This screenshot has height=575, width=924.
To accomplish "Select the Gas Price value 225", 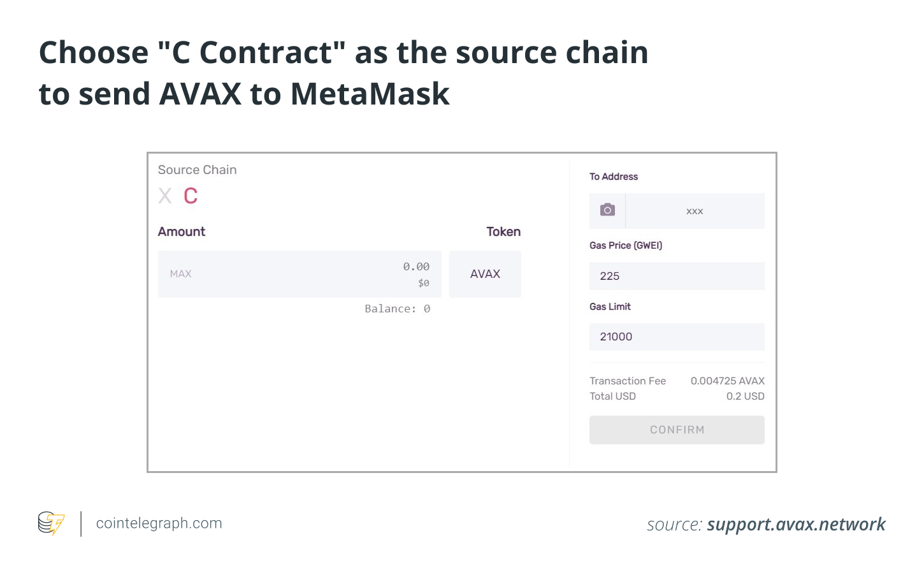I will click(x=676, y=276).
